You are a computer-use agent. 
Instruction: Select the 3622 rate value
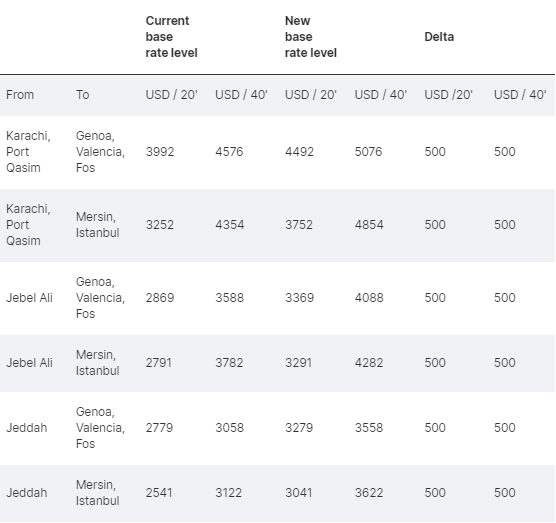[369, 493]
